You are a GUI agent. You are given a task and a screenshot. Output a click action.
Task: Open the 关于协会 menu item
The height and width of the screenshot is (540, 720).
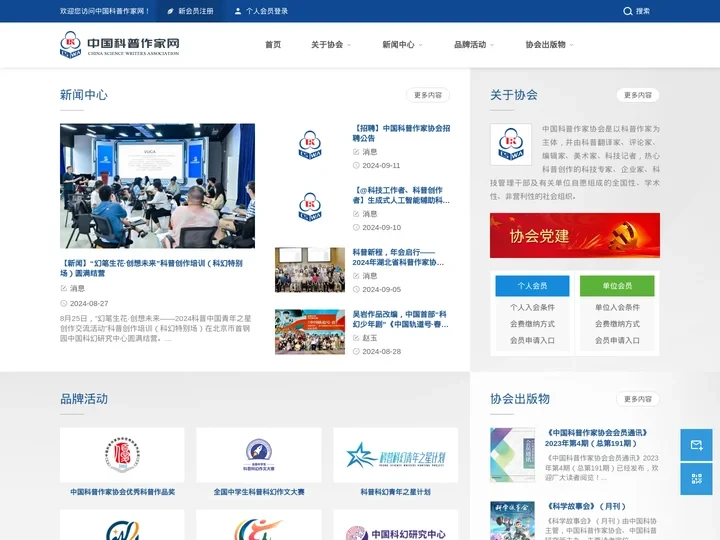tap(327, 45)
